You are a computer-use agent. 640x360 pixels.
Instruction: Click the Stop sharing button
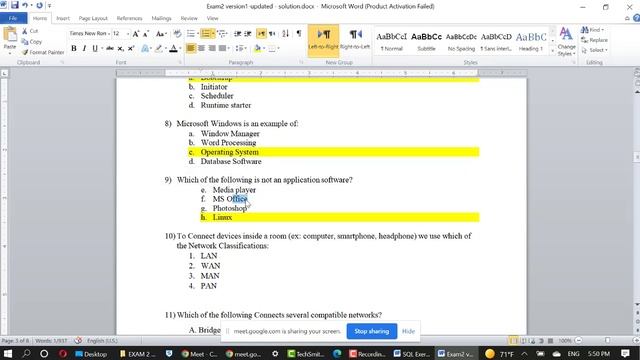pyautogui.click(x=371, y=331)
